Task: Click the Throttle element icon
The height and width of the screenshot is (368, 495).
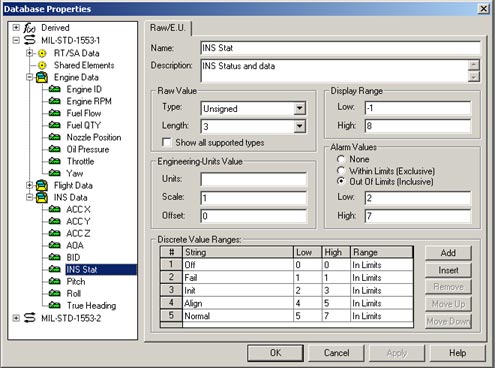Action: pyautogui.click(x=55, y=161)
